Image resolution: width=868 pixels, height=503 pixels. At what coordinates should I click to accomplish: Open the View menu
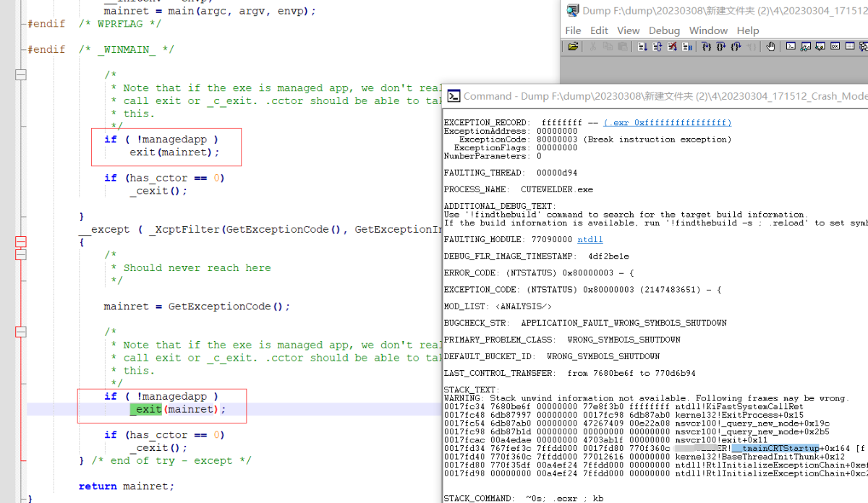628,30
